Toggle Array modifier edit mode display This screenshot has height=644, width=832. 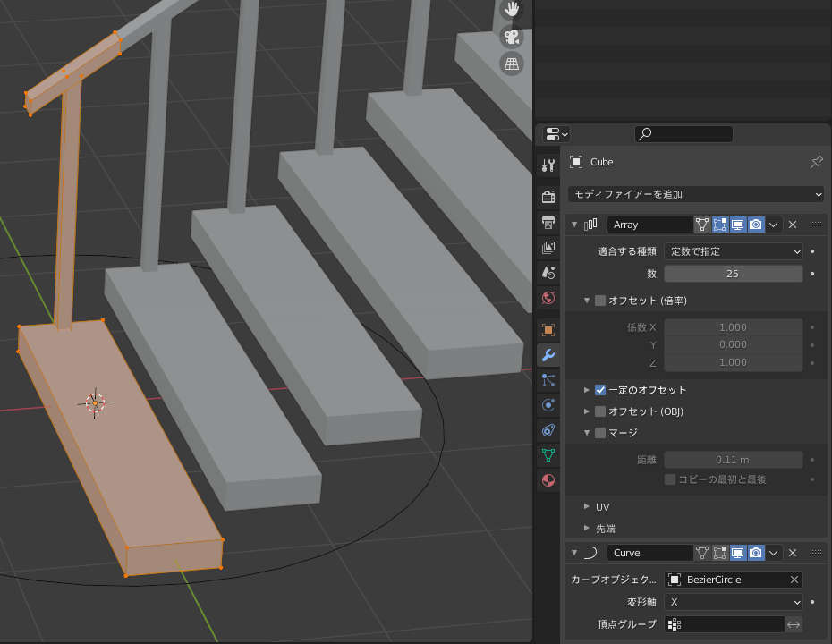pyautogui.click(x=720, y=225)
